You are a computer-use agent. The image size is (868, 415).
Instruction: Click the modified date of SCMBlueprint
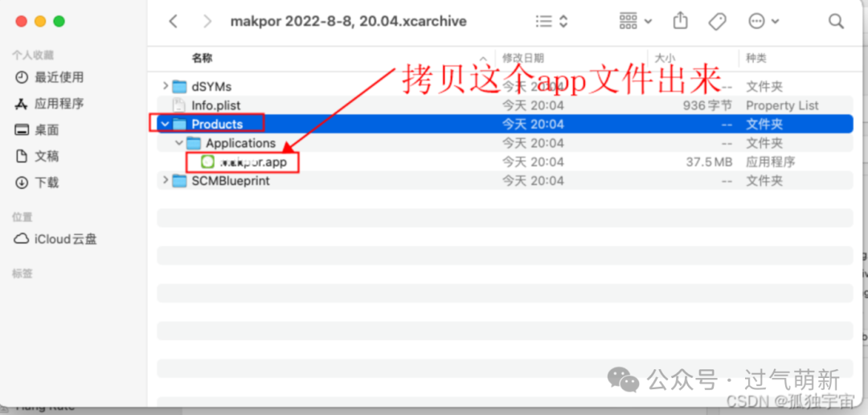(x=533, y=181)
